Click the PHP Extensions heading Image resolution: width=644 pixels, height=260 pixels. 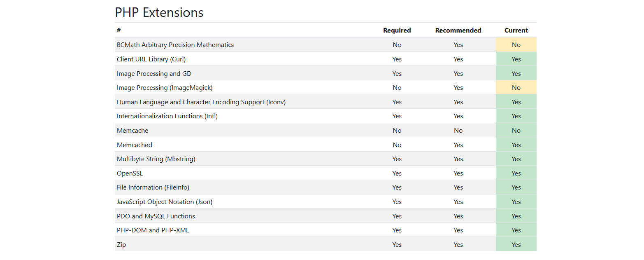click(159, 12)
